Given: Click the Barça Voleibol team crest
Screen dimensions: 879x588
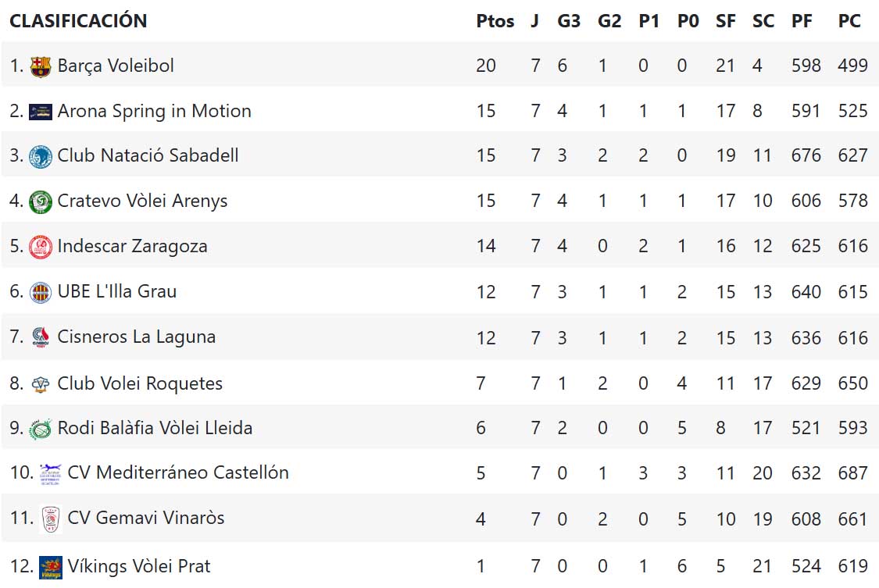Looking at the screenshot, I should click(41, 66).
